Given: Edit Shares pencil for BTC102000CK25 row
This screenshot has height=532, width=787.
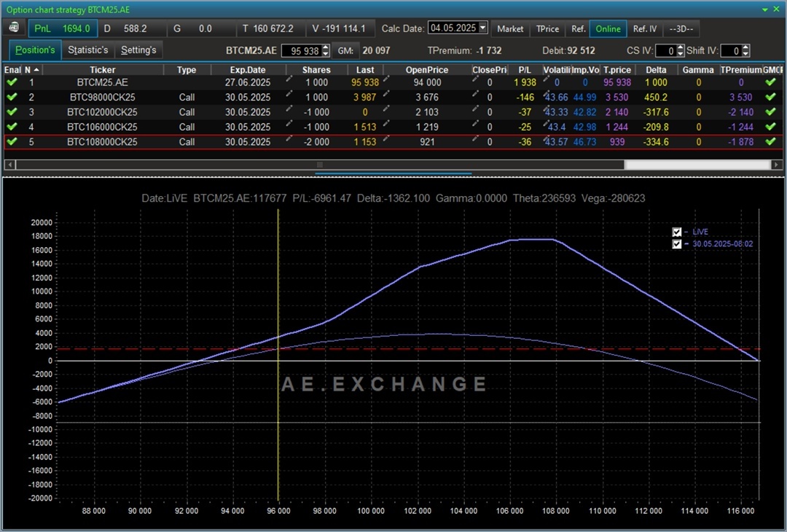Looking at the screenshot, I should click(289, 109).
